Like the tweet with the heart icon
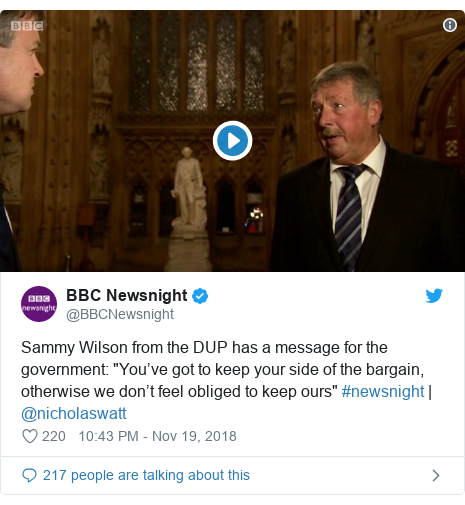The image size is (465, 505). [x=30, y=436]
